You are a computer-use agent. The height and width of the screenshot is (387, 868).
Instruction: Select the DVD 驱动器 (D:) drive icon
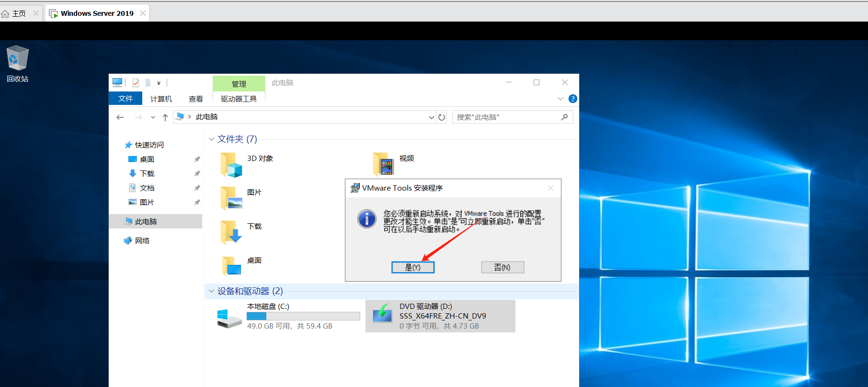(x=382, y=314)
